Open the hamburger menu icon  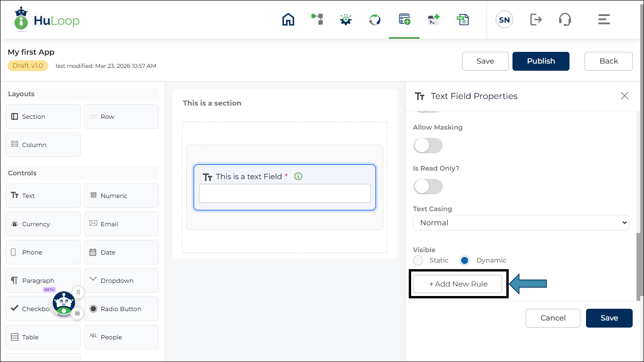click(604, 19)
